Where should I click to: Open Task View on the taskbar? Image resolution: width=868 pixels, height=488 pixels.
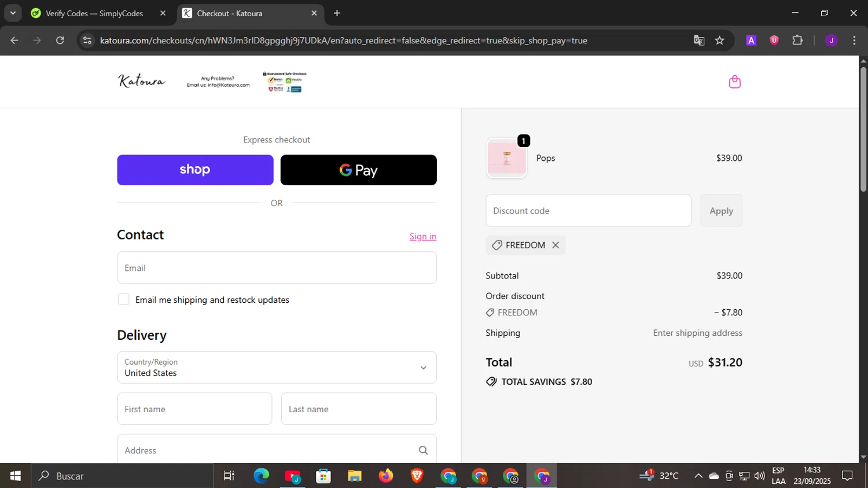(229, 476)
